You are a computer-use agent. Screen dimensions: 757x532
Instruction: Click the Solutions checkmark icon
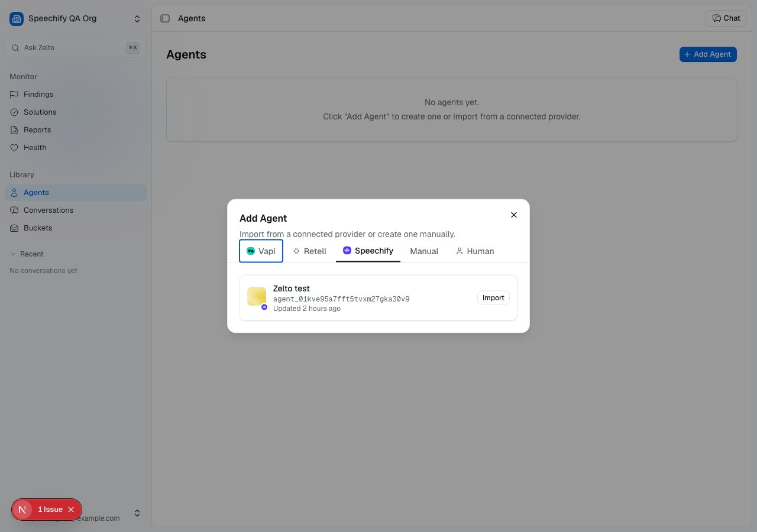pyautogui.click(x=14, y=112)
